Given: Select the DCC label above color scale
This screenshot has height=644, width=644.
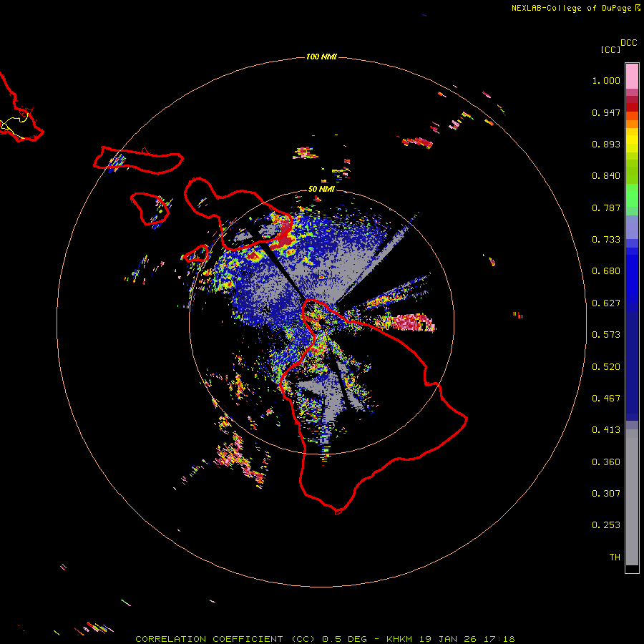Looking at the screenshot, I should pos(629,43).
